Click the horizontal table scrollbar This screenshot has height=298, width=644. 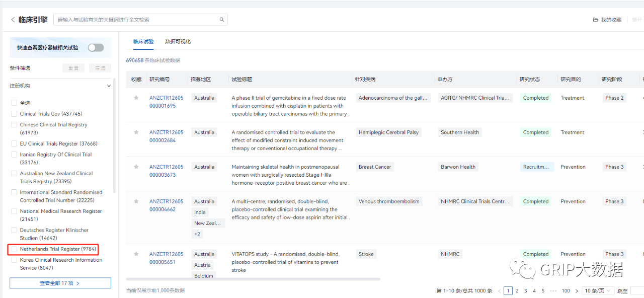coord(253,278)
